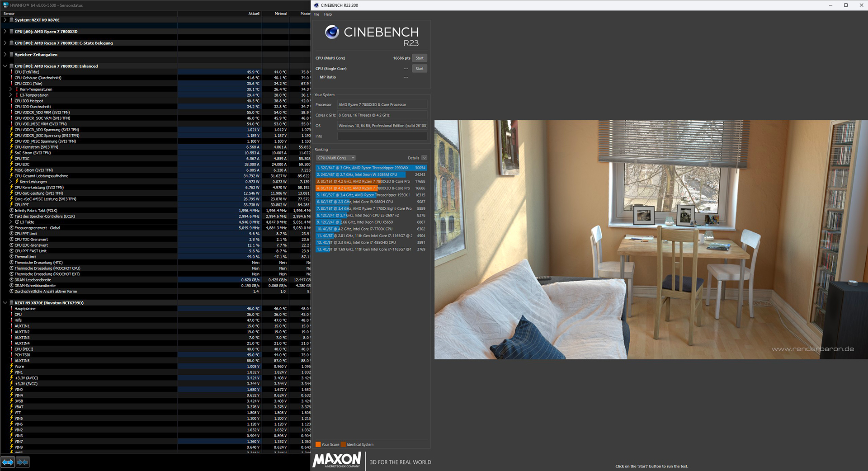
Task: Open the File menu in Cinebench
Action: coord(316,14)
